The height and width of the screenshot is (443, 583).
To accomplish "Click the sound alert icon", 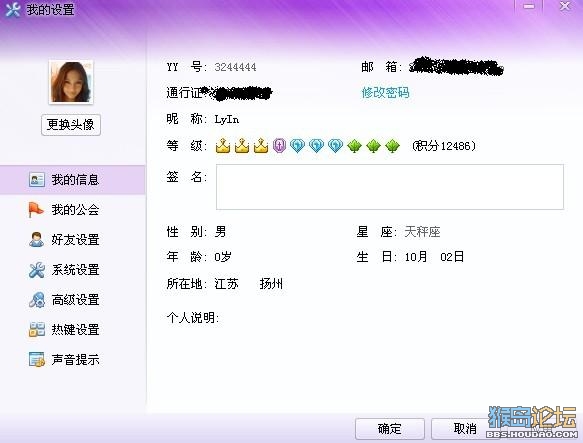I will pyautogui.click(x=37, y=360).
